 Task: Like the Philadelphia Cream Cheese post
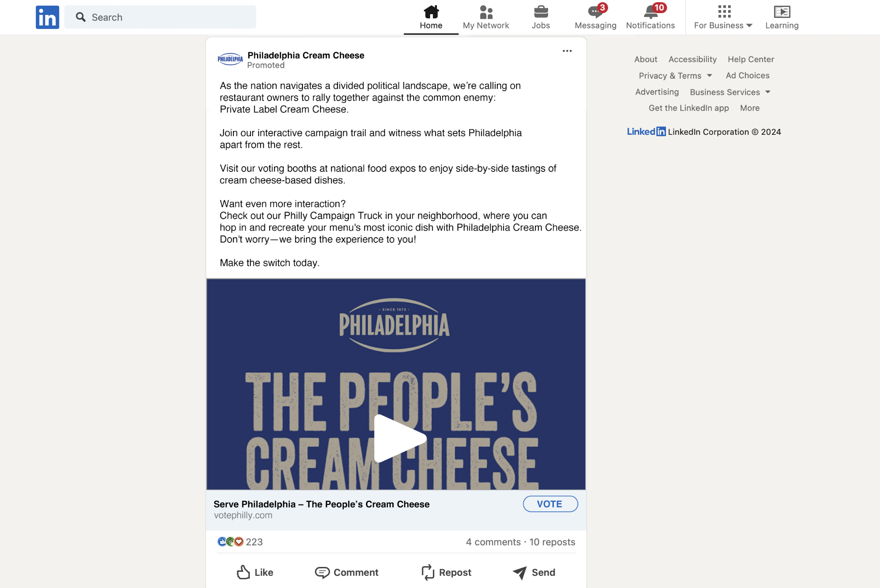pos(255,572)
